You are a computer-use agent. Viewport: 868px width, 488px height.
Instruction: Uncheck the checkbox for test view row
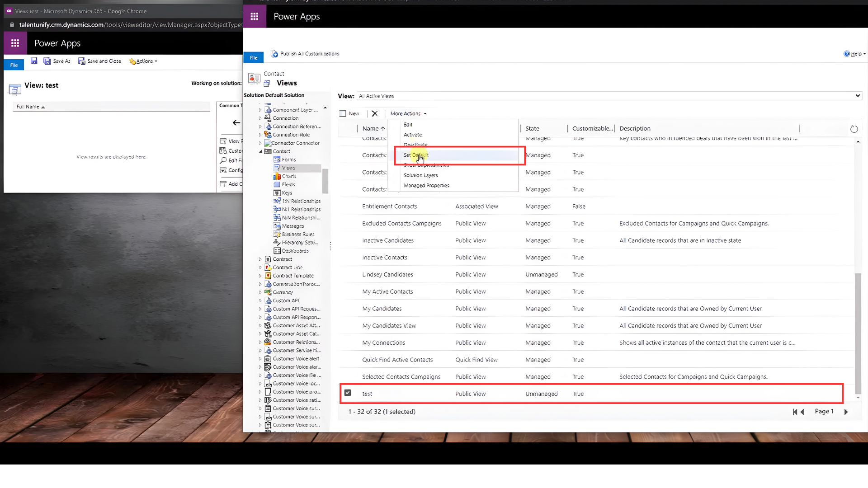click(x=347, y=393)
